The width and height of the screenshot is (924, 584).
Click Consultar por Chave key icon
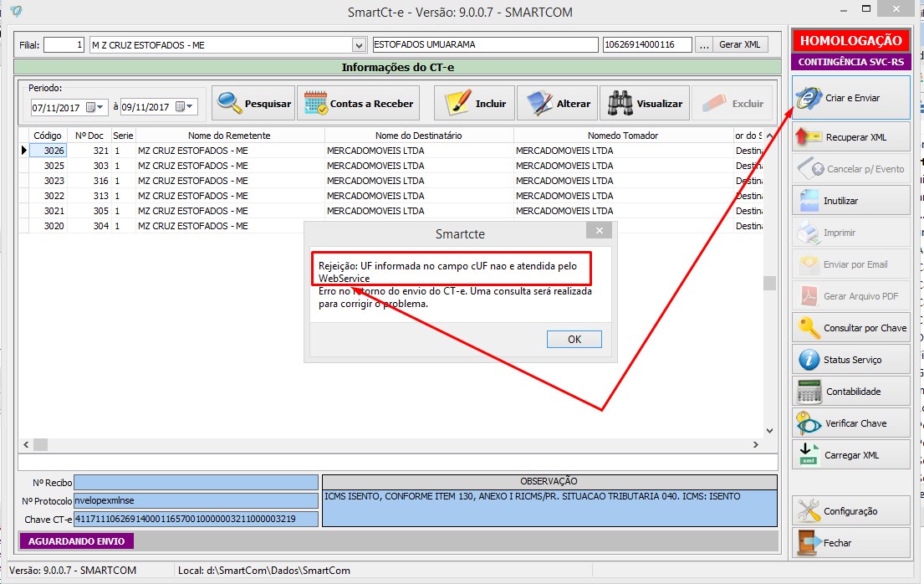[809, 328]
